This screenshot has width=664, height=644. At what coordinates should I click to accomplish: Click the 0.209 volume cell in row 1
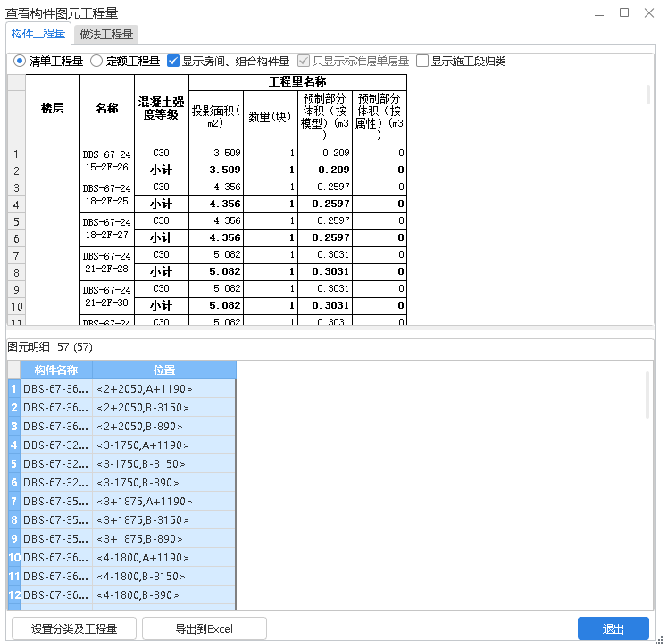click(325, 153)
